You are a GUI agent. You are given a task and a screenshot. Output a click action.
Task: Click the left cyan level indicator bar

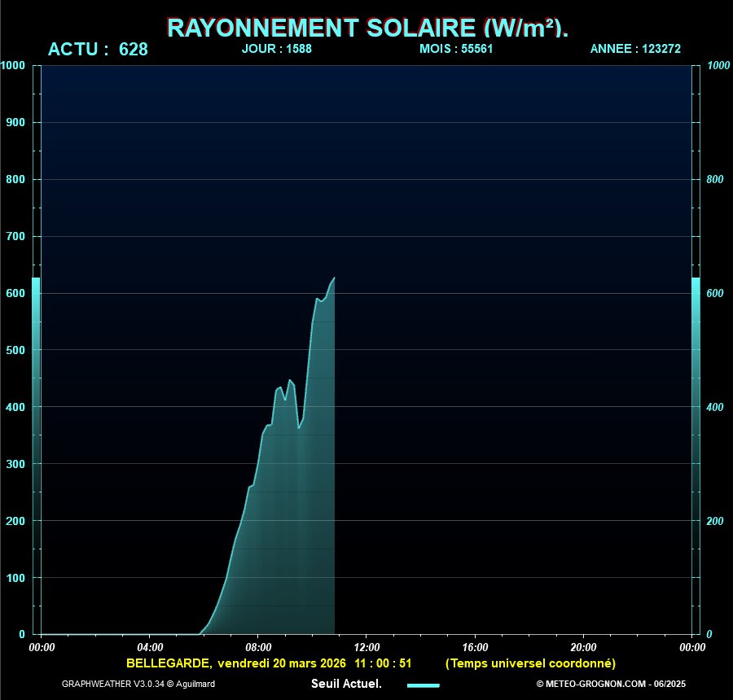[35, 456]
